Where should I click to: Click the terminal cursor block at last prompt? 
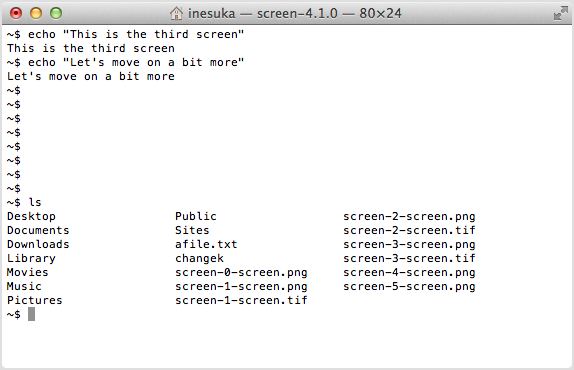31,314
